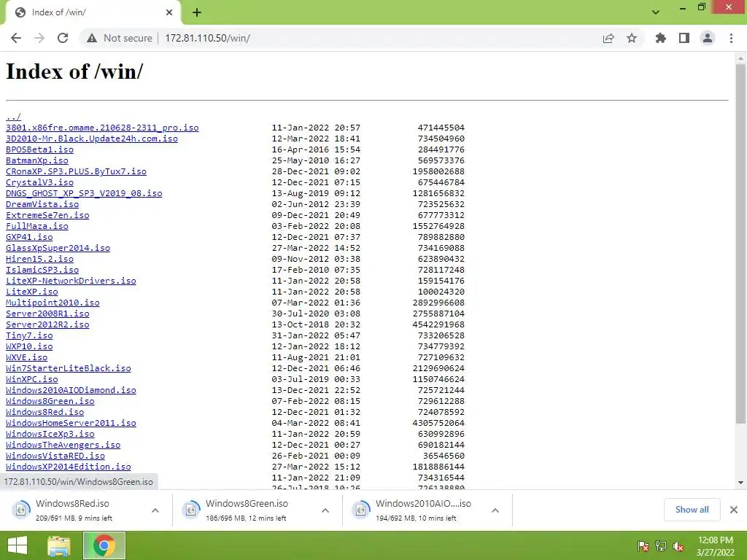Download FullMaza.iso
Viewport: 747px width, 560px height.
pos(37,226)
